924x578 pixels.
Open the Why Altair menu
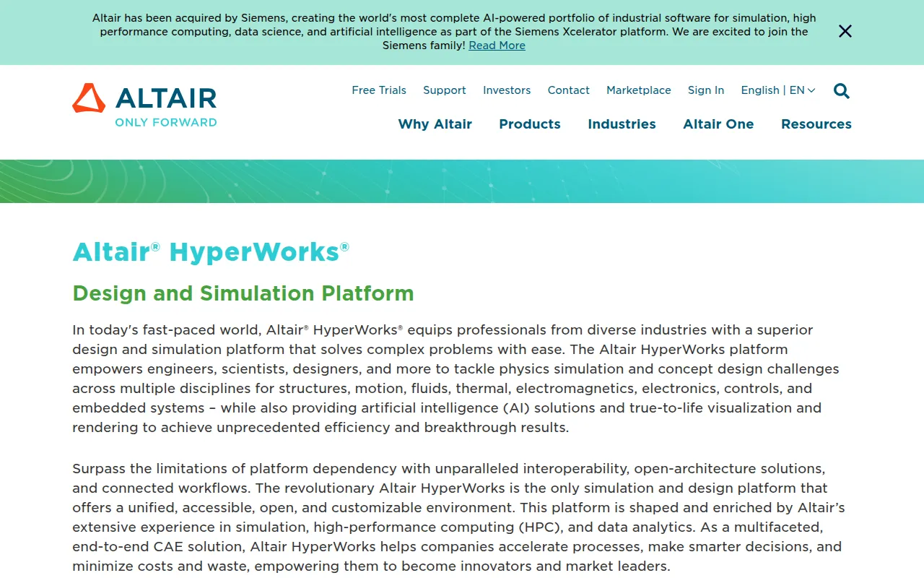coord(435,124)
